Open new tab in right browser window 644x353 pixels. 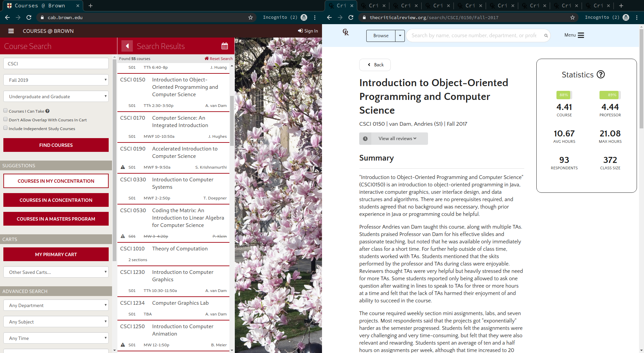(621, 6)
